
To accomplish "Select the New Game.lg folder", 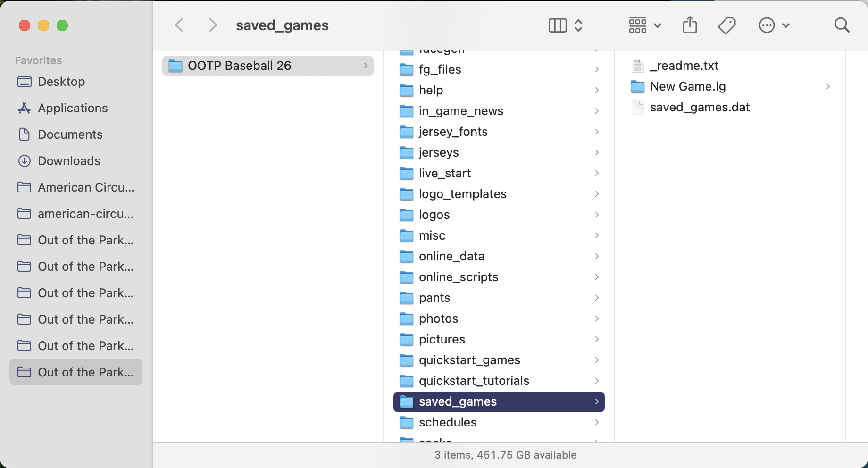I will (730, 86).
